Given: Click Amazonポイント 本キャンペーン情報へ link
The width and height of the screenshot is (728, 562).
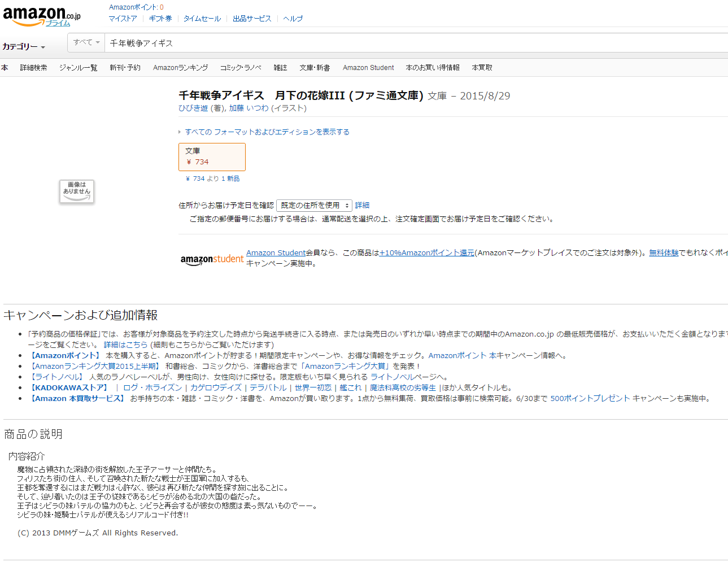Looking at the screenshot, I should click(x=495, y=355).
